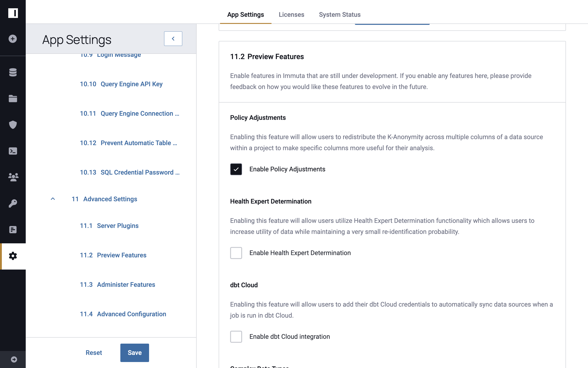This screenshot has width=588, height=368.
Task: Click the Immuta logo icon
Action: (x=13, y=13)
